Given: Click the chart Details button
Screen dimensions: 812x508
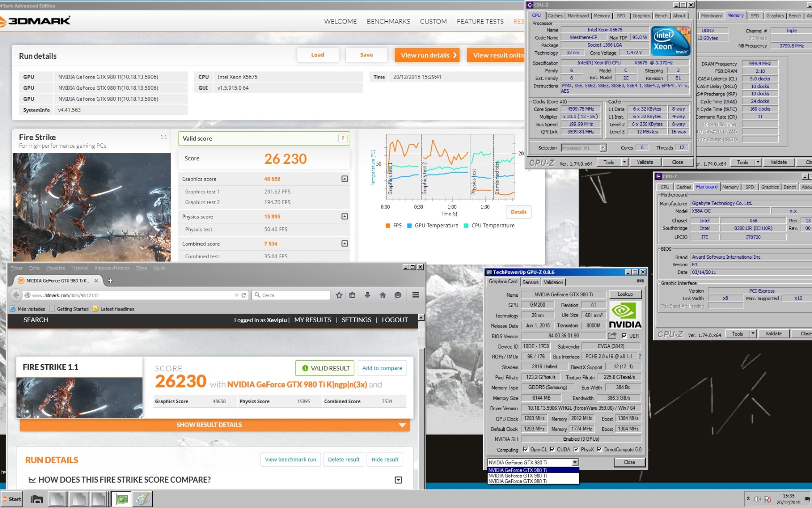Looking at the screenshot, I should (x=518, y=212).
